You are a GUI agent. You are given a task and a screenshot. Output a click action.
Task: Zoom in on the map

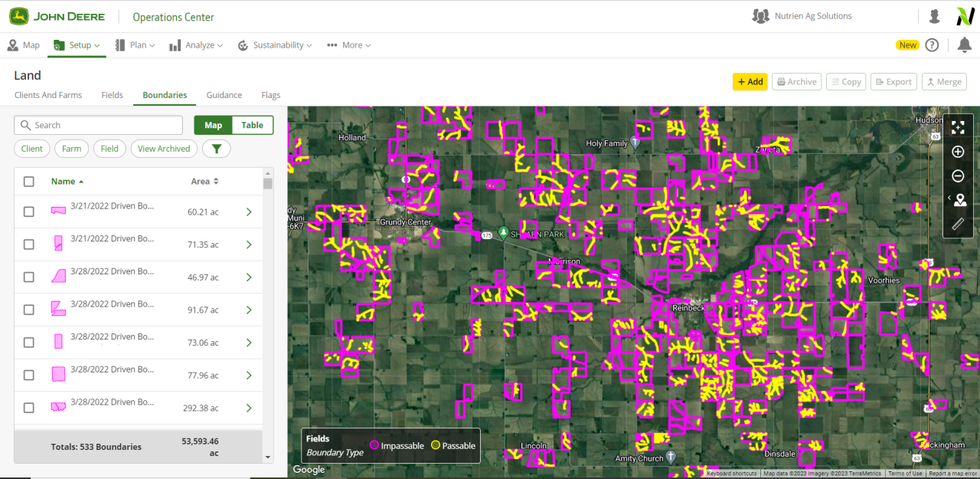pyautogui.click(x=958, y=152)
